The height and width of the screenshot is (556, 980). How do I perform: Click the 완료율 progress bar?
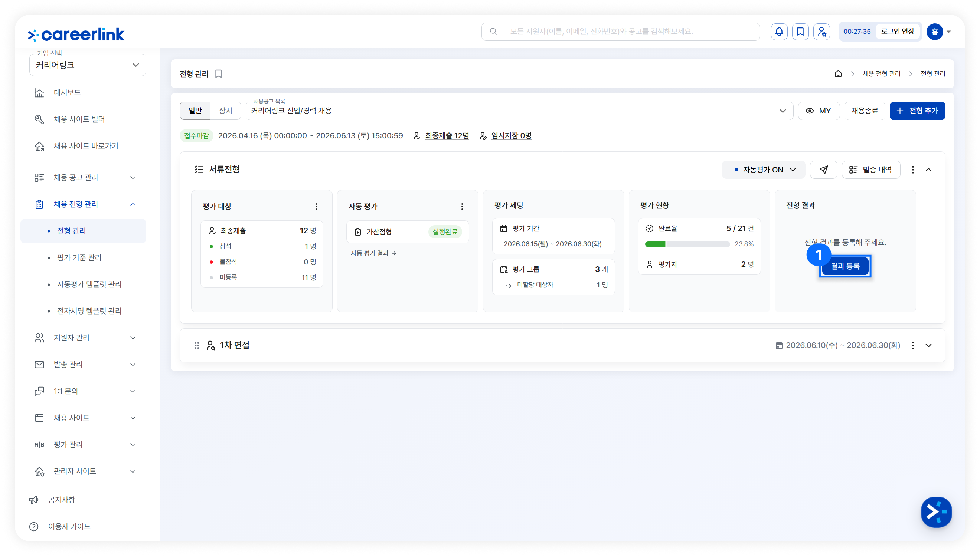click(687, 244)
